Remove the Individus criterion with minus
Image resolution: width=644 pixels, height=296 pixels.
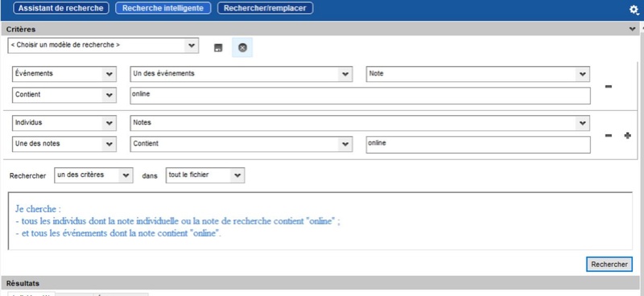[609, 136]
